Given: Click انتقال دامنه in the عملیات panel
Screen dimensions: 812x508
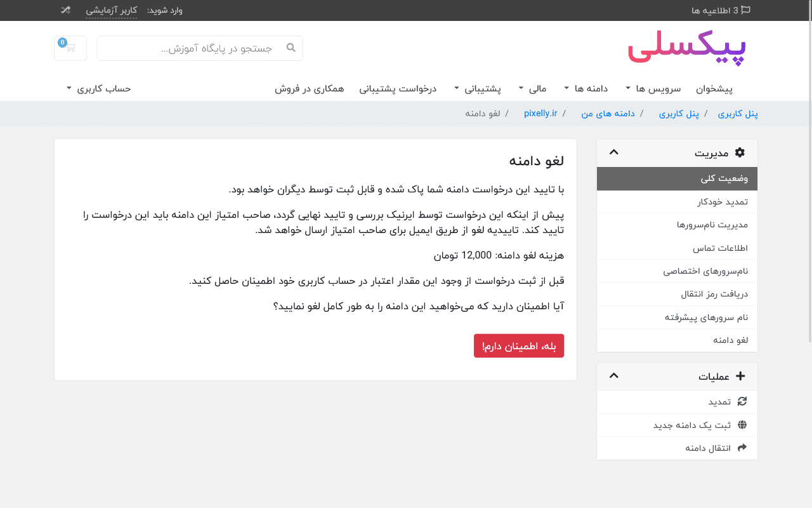Looking at the screenshot, I should pyautogui.click(x=677, y=448).
